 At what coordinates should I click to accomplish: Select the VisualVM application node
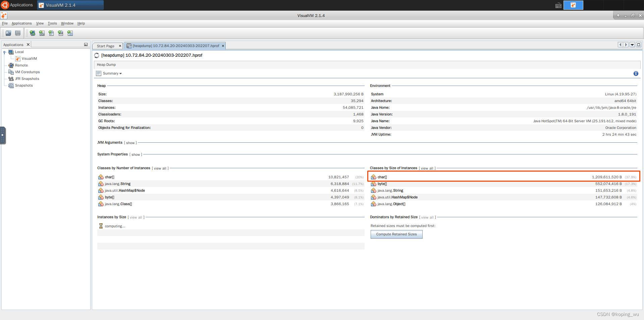pos(29,58)
